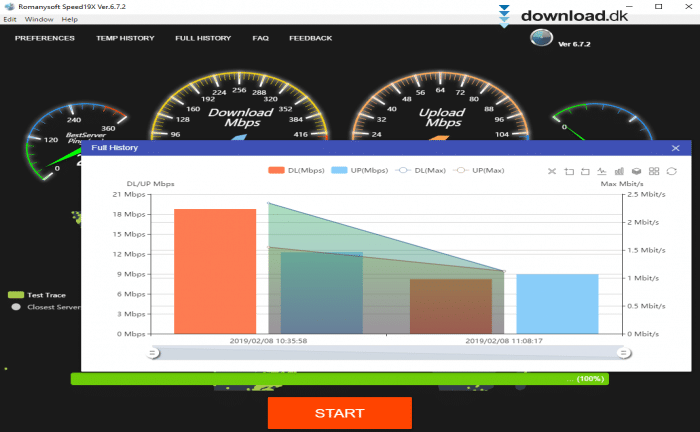Open the PREFERENCES tab
Viewport: 700px width, 432px height.
44,38
